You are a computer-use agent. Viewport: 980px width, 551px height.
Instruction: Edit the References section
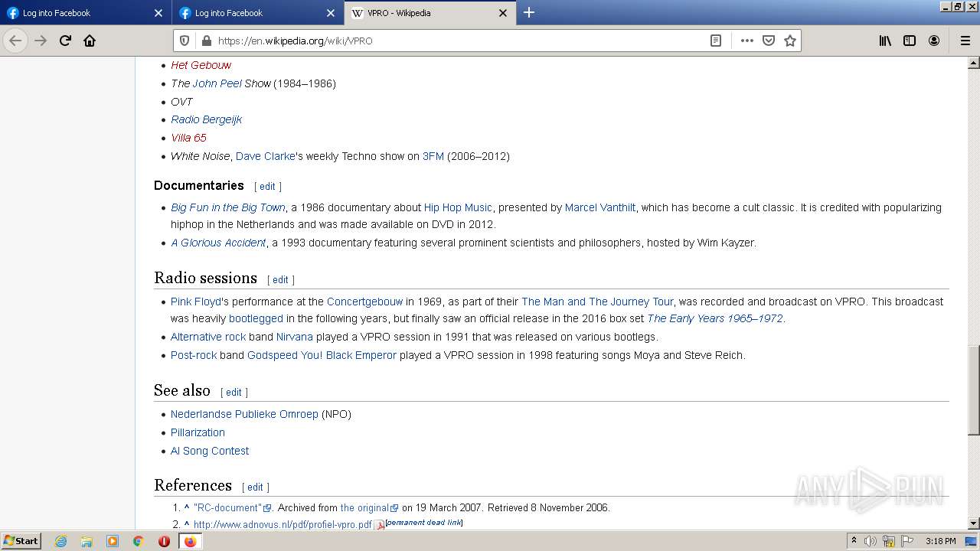tap(255, 487)
